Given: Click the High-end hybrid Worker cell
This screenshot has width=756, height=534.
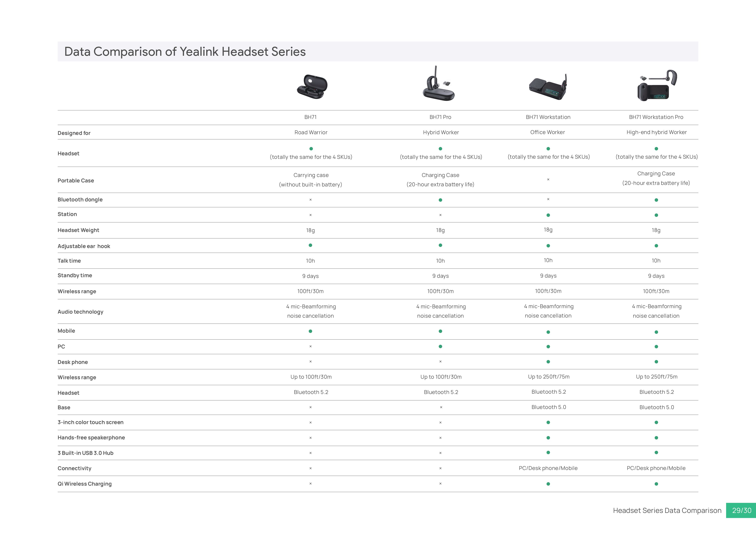Looking at the screenshot, I should tap(656, 132).
